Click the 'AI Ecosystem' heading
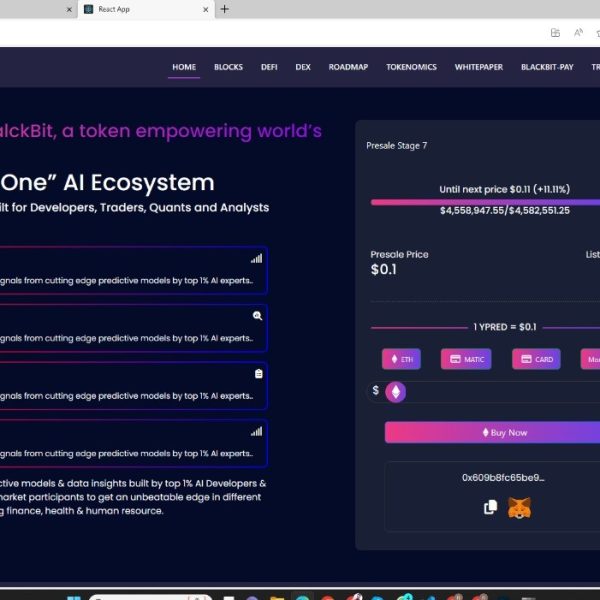The image size is (600, 600). (x=139, y=182)
